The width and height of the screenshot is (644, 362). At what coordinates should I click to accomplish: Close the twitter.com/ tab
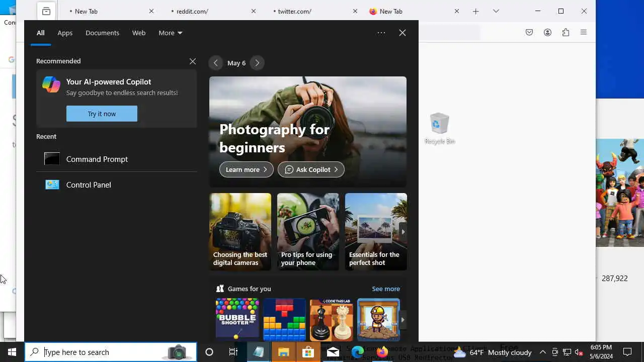(x=355, y=11)
